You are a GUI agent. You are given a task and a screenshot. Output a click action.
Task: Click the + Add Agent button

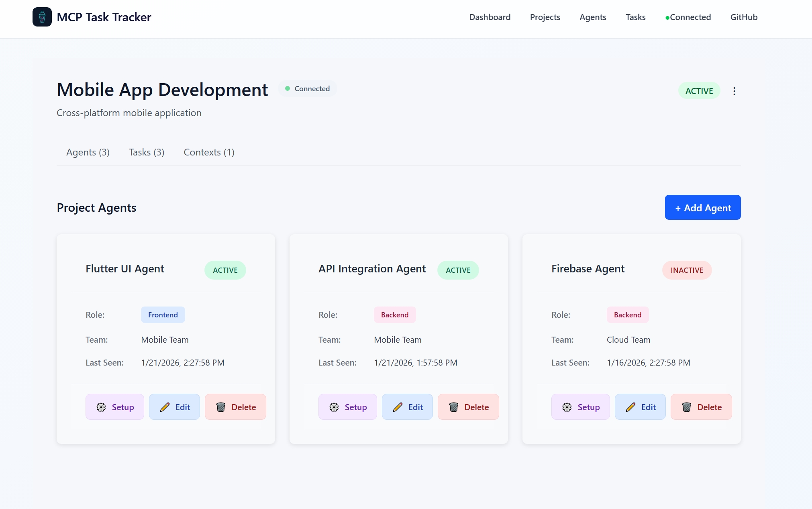tap(703, 207)
